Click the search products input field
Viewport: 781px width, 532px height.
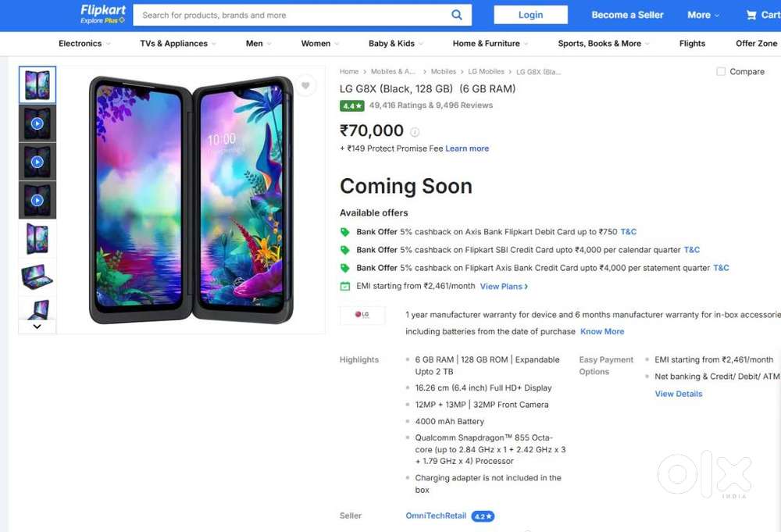tap(293, 15)
